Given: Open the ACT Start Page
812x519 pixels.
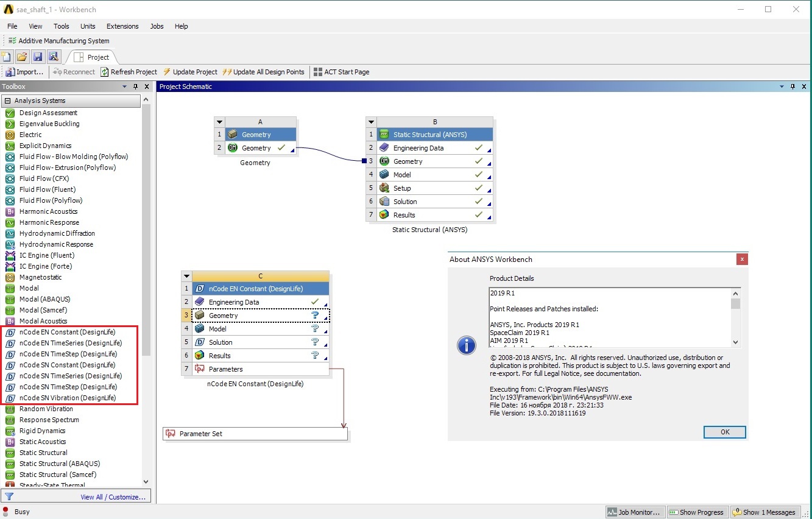Looking at the screenshot, I should (342, 72).
